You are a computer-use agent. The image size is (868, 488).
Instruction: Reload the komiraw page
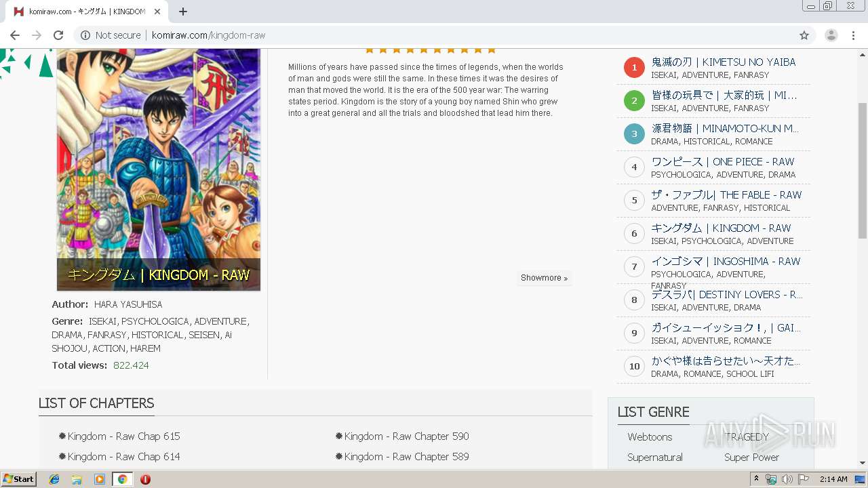[58, 35]
